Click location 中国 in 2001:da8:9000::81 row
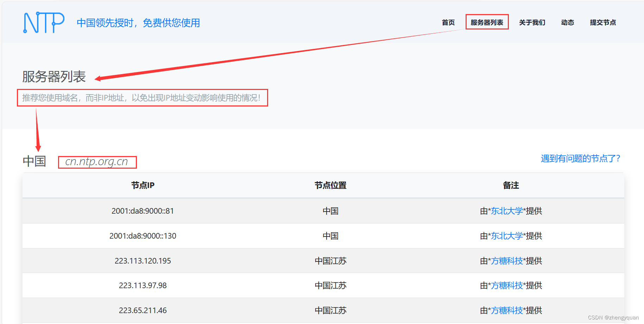Screen dimensions: 644x324 pos(330,211)
